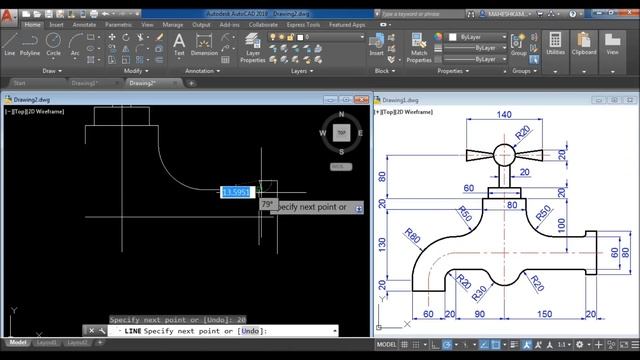The width and height of the screenshot is (640, 360).
Task: Click the Plot printer icon in quick access toolbar
Action: pos(94,14)
